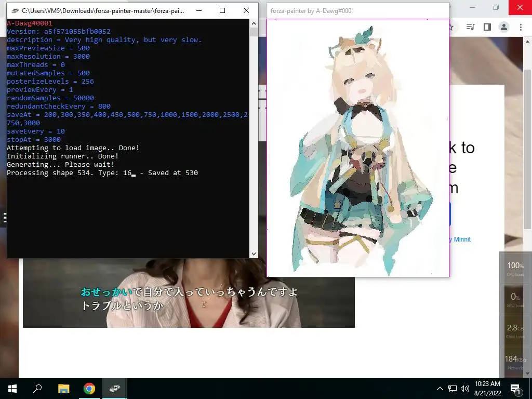Click the 'maxThreads = 0' line
The image size is (532, 399).
(x=36, y=65)
